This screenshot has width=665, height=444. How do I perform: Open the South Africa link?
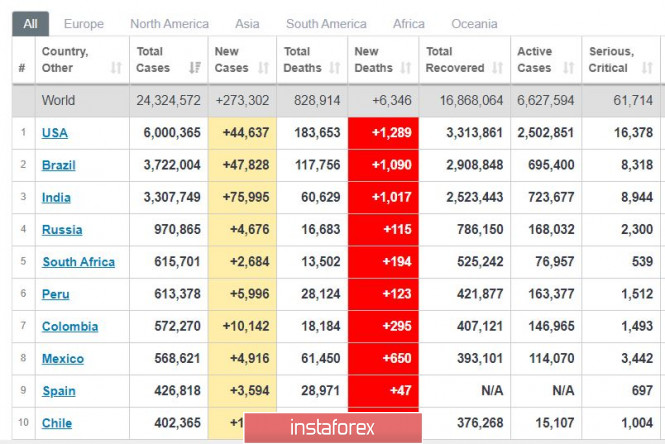78,262
